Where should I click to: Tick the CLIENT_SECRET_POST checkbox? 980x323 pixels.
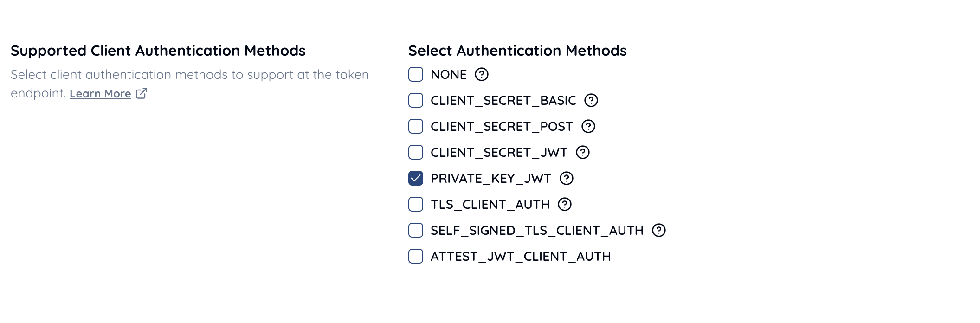click(x=416, y=126)
